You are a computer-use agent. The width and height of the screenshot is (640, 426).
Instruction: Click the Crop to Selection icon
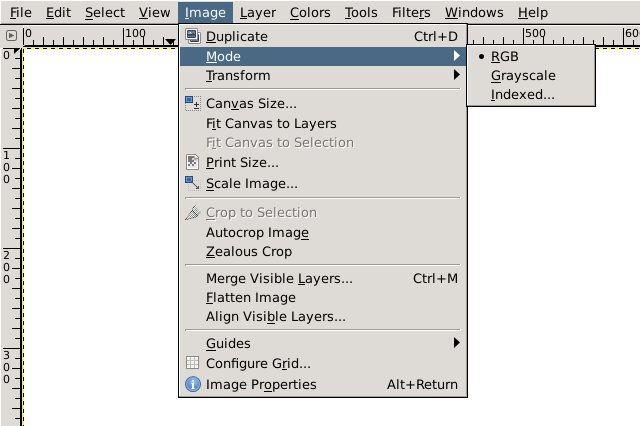coord(193,212)
